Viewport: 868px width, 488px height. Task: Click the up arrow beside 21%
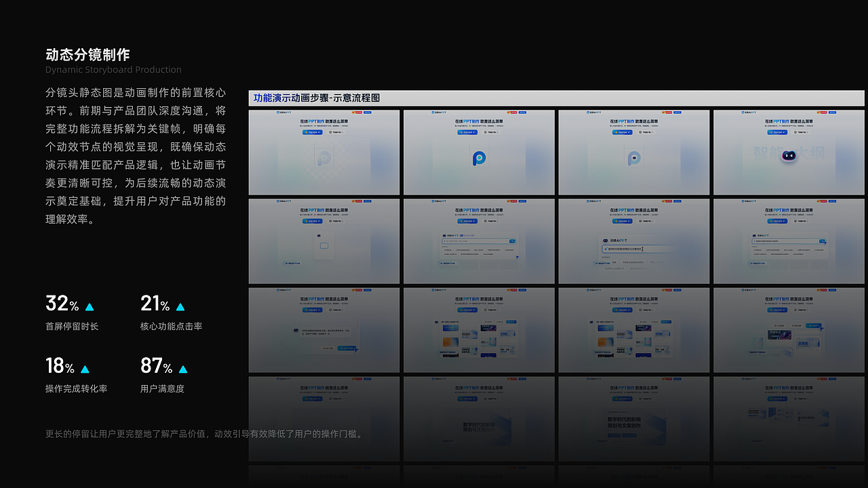point(180,307)
